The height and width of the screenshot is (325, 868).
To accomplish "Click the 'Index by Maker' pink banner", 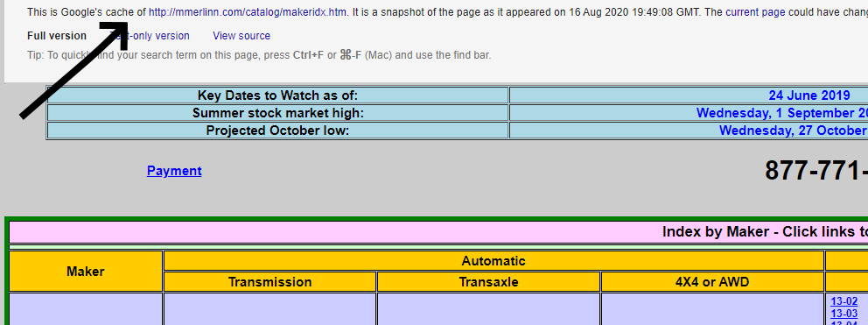I will (x=438, y=232).
